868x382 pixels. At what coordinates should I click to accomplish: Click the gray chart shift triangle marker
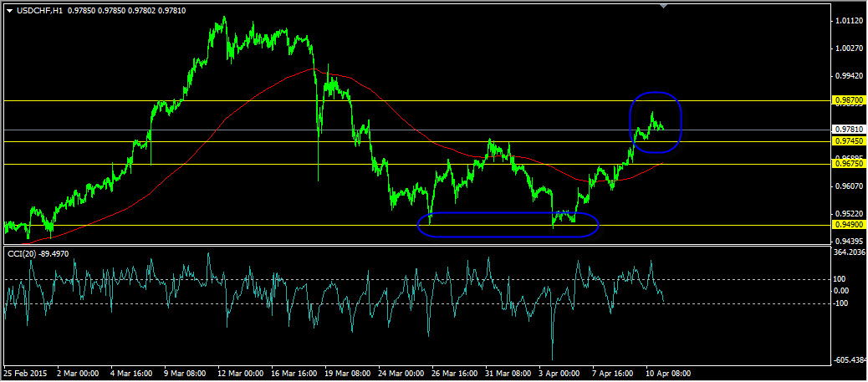coord(664,6)
